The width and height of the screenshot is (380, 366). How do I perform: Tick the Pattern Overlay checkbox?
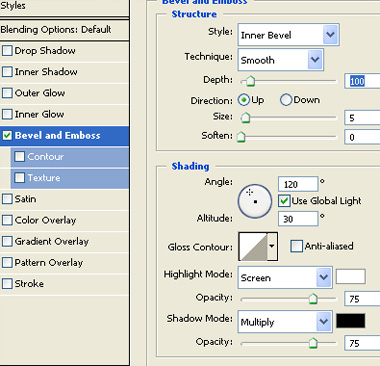[7, 262]
